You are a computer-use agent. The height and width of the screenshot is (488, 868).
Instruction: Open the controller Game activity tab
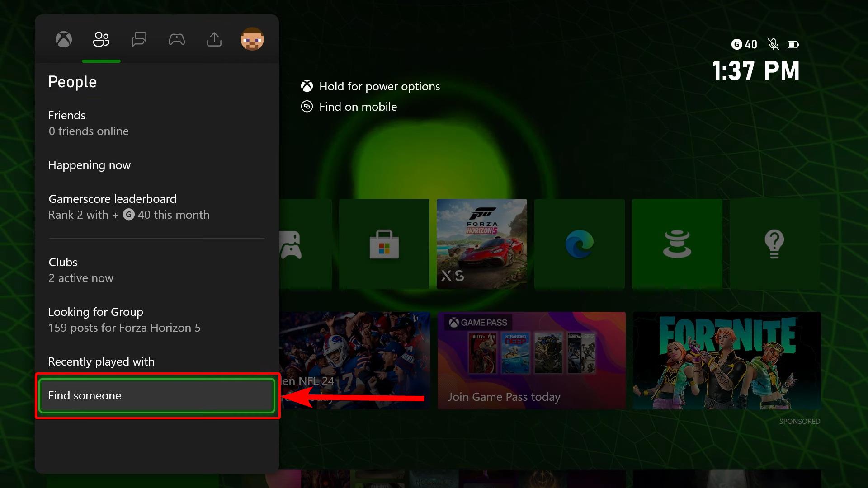click(x=176, y=40)
